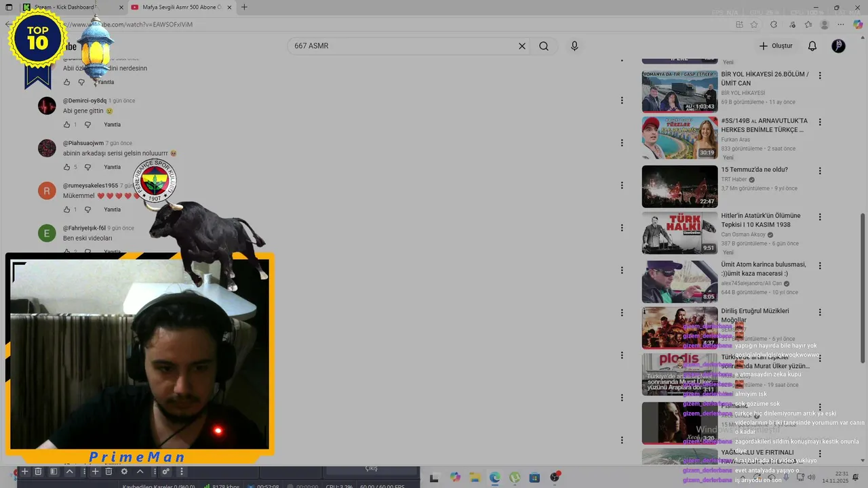Clear the YouTube search text with the X

coord(522,46)
